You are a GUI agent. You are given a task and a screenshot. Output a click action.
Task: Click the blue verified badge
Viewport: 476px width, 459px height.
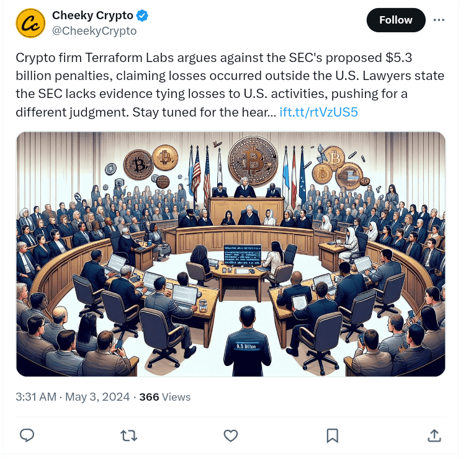(x=142, y=16)
